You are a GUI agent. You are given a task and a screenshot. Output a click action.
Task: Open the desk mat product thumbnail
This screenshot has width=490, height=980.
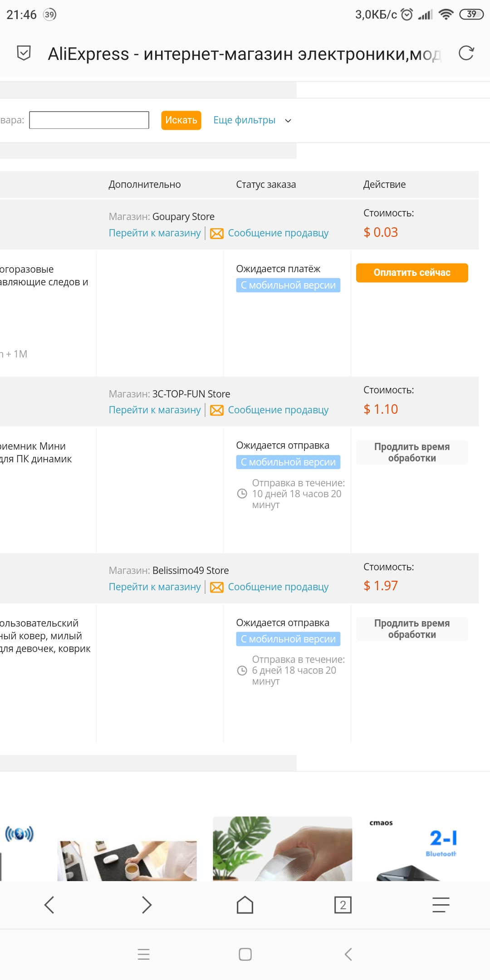pyautogui.click(x=127, y=861)
